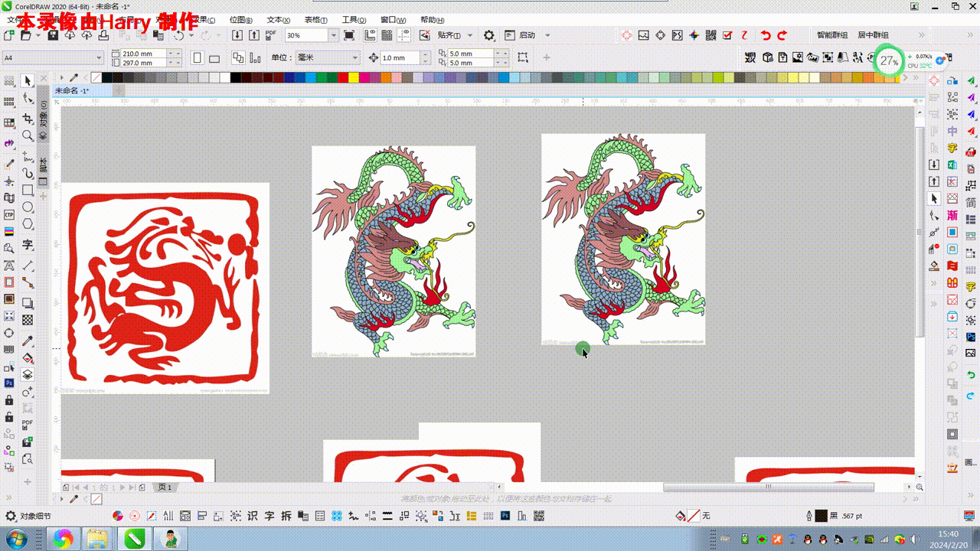Select the Pick tool in toolbox

(28, 80)
